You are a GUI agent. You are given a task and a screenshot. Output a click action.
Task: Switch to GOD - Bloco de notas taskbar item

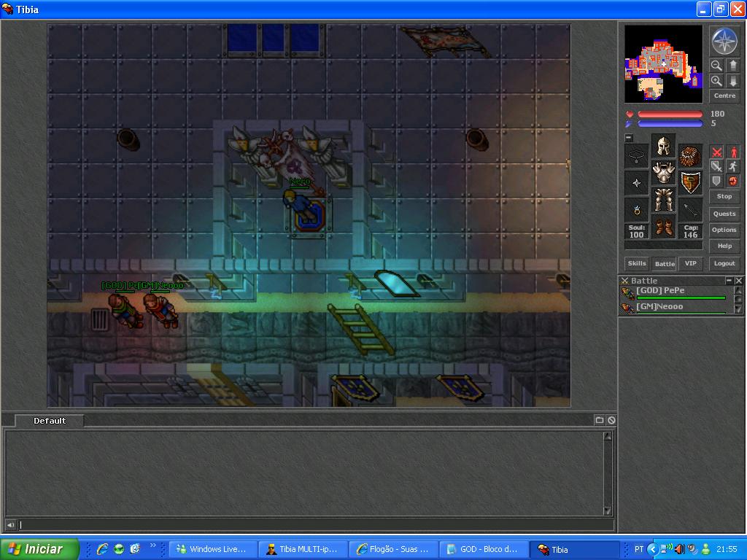(483, 549)
